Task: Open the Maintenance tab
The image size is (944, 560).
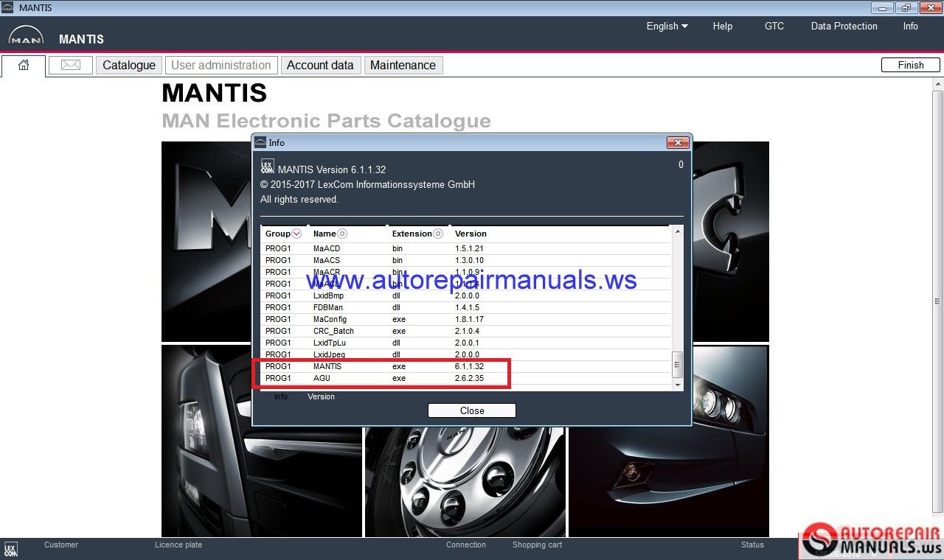Action: tap(403, 65)
